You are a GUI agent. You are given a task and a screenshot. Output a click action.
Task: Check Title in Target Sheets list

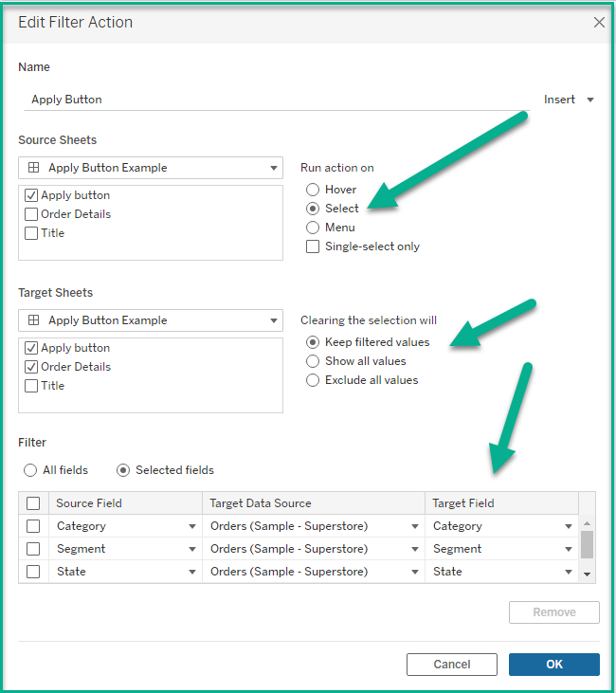pyautogui.click(x=32, y=386)
